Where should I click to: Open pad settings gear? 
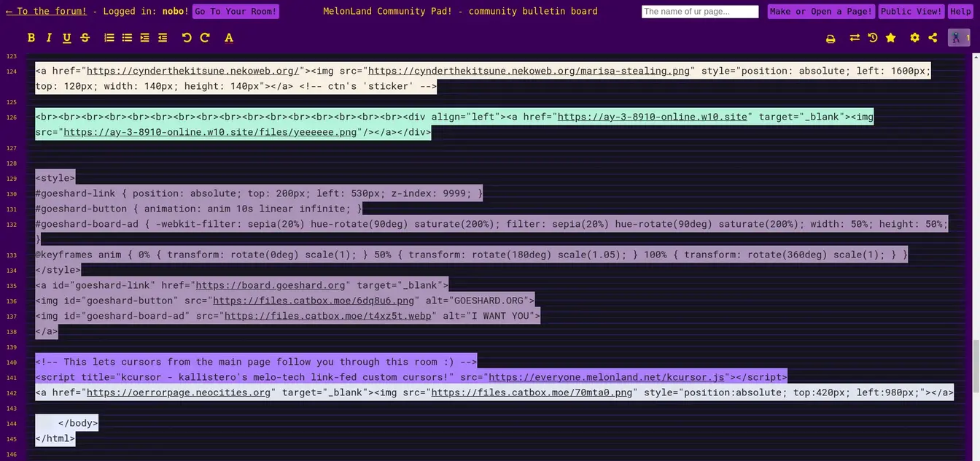click(914, 38)
